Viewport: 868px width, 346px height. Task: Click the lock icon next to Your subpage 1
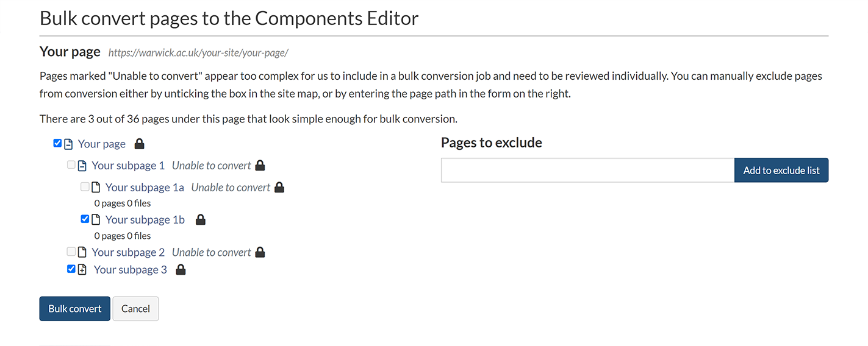(260, 166)
